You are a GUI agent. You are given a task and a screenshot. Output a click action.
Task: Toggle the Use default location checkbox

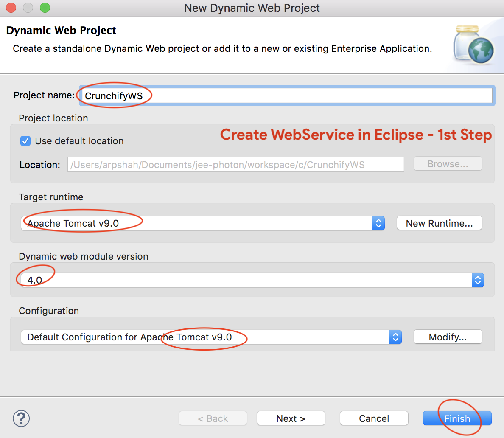[25, 141]
